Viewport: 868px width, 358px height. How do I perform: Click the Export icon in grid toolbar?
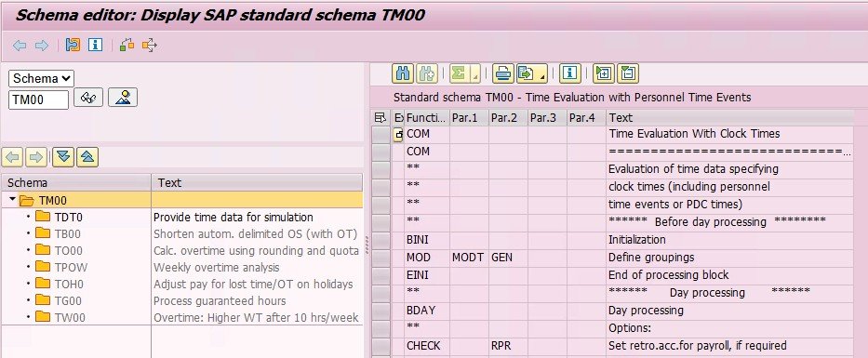click(526, 73)
